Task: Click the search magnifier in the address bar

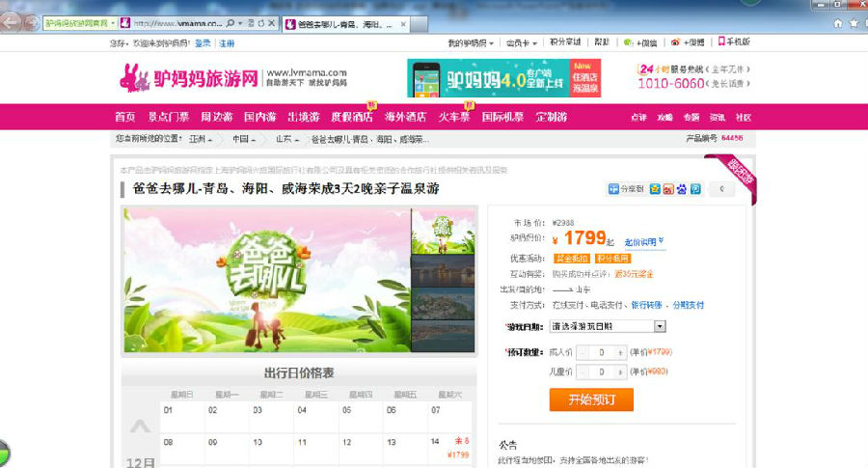Action: tap(231, 23)
